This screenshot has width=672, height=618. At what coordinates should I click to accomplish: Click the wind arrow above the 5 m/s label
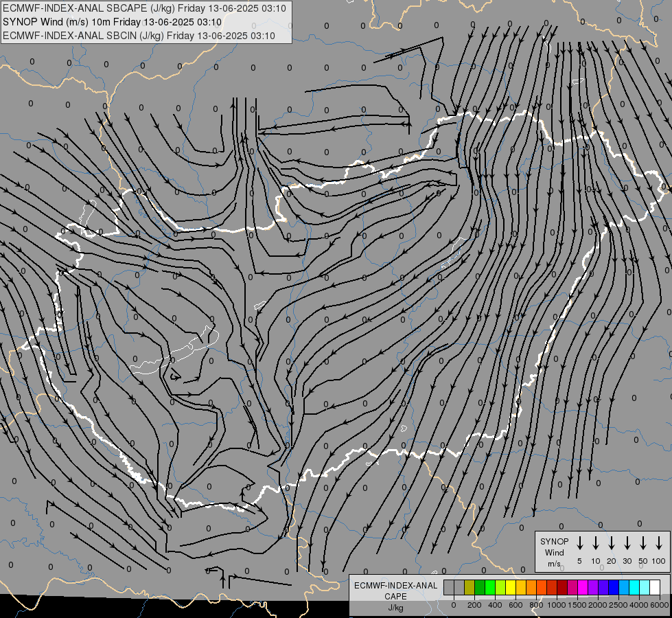(580, 543)
